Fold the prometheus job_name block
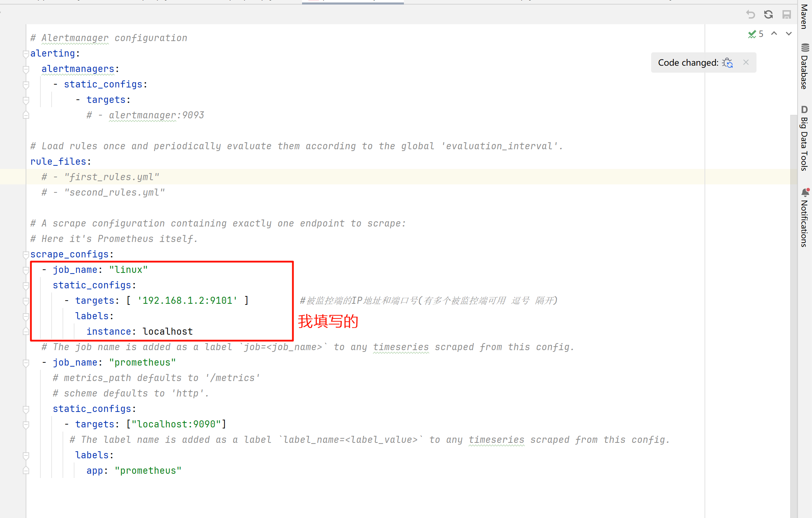Image resolution: width=812 pixels, height=518 pixels. [x=26, y=363]
